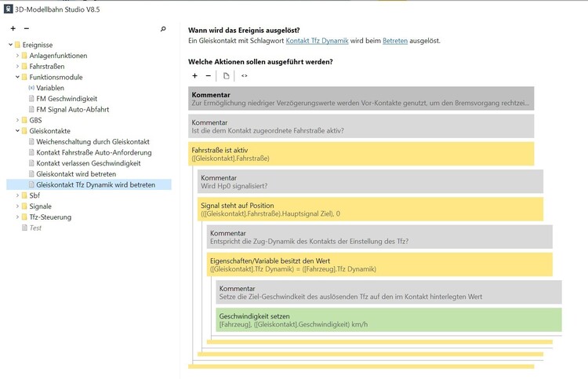
Task: Select the green Geschwindigkeit setzen action block
Action: click(389, 319)
